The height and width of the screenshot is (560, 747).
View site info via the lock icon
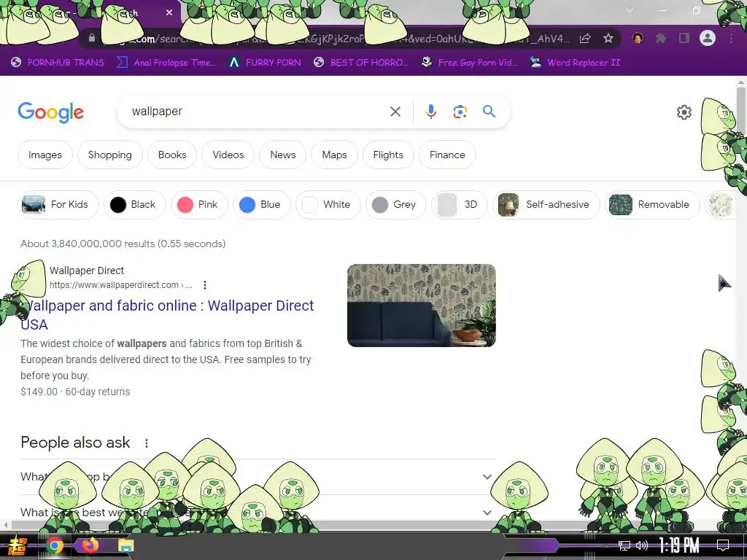[92, 38]
